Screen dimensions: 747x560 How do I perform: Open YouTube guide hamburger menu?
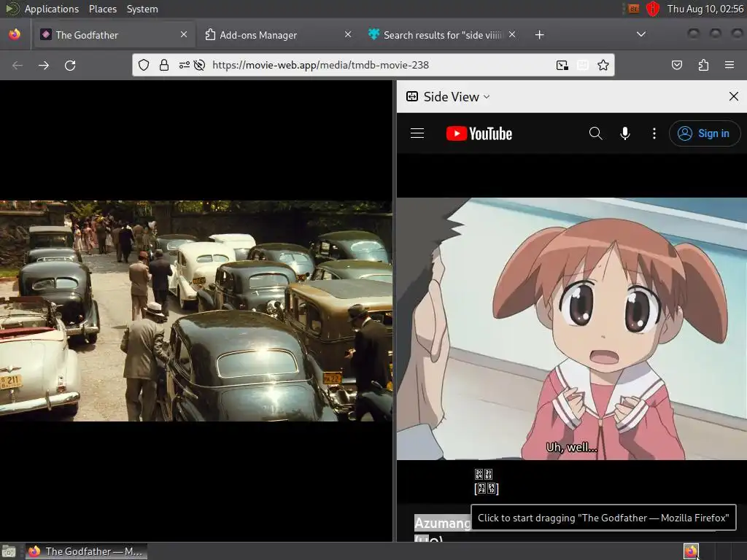(417, 133)
